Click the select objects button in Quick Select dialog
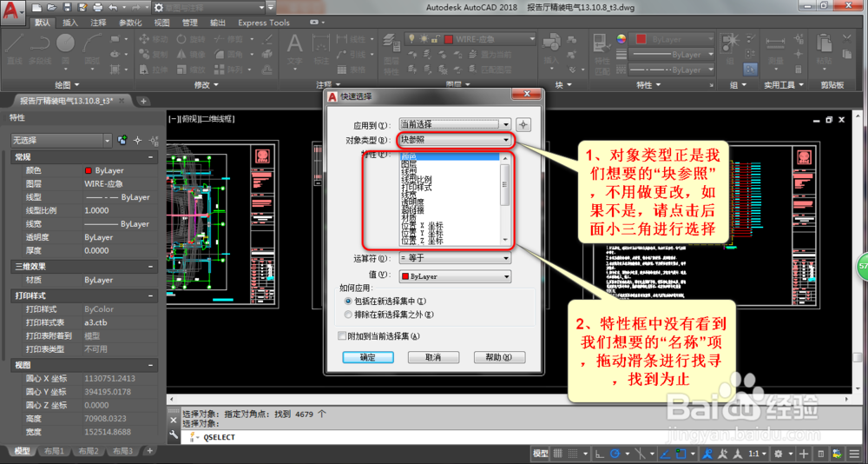Screen dimensions: 868x464 523,124
